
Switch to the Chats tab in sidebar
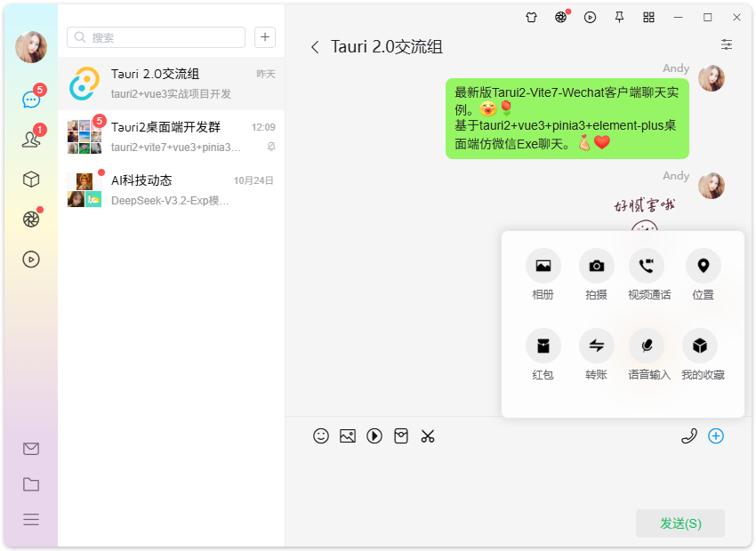pyautogui.click(x=31, y=100)
